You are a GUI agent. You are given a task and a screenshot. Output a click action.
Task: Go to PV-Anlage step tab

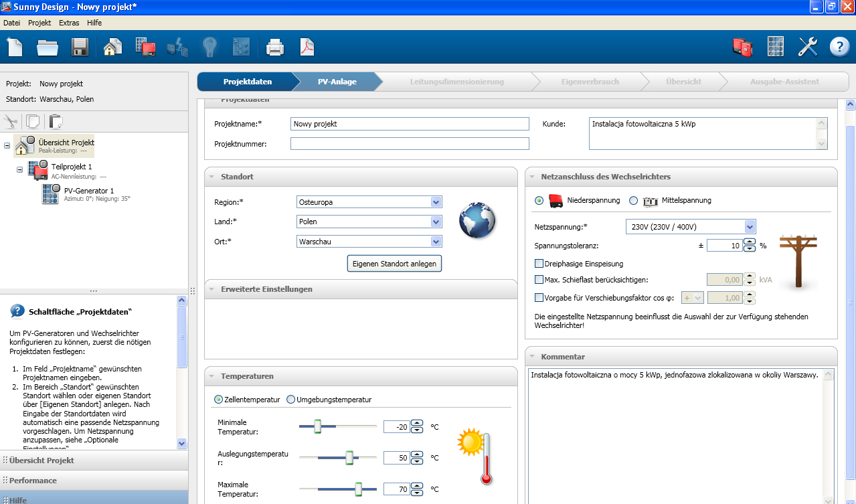337,82
